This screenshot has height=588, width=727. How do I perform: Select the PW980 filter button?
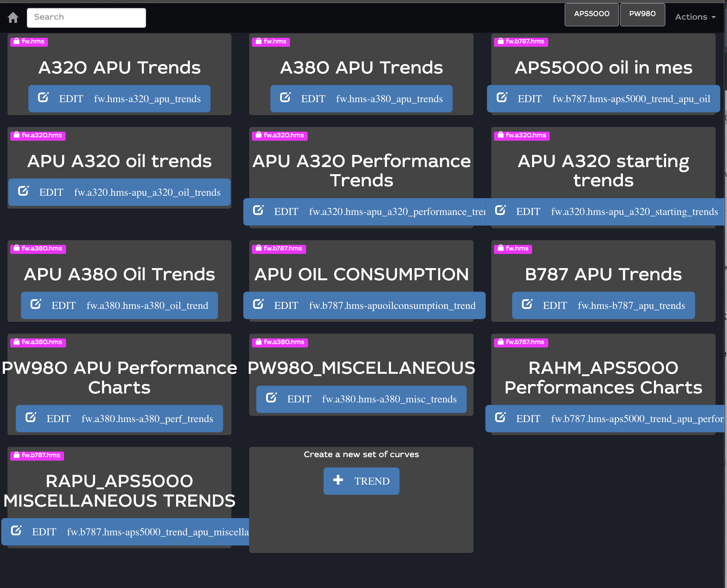pyautogui.click(x=642, y=15)
